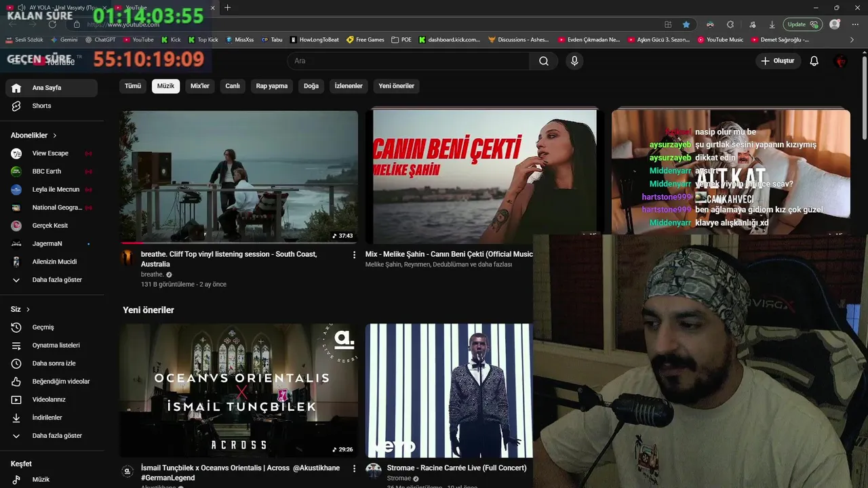
Task: Expand the Siz section arrow
Action: point(28,310)
